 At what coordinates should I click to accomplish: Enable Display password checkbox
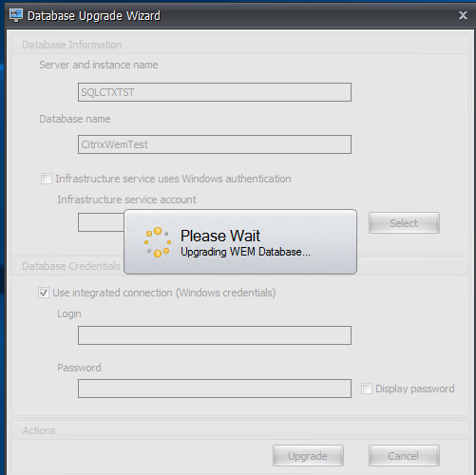(x=367, y=389)
